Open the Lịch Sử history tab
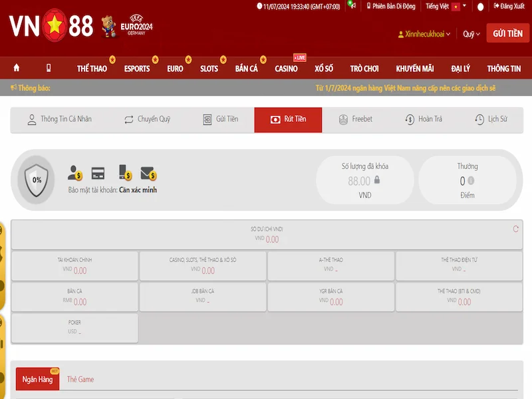532x399 pixels. pyautogui.click(x=491, y=120)
